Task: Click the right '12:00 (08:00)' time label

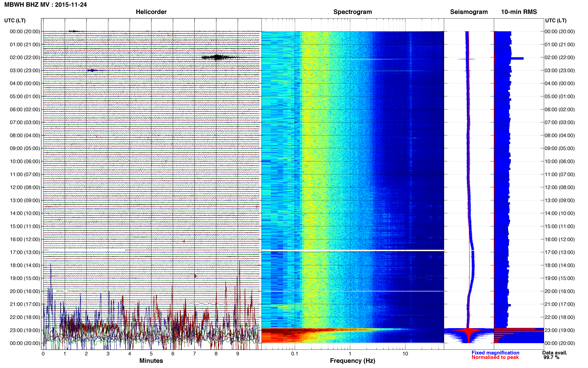Action: 560,187
